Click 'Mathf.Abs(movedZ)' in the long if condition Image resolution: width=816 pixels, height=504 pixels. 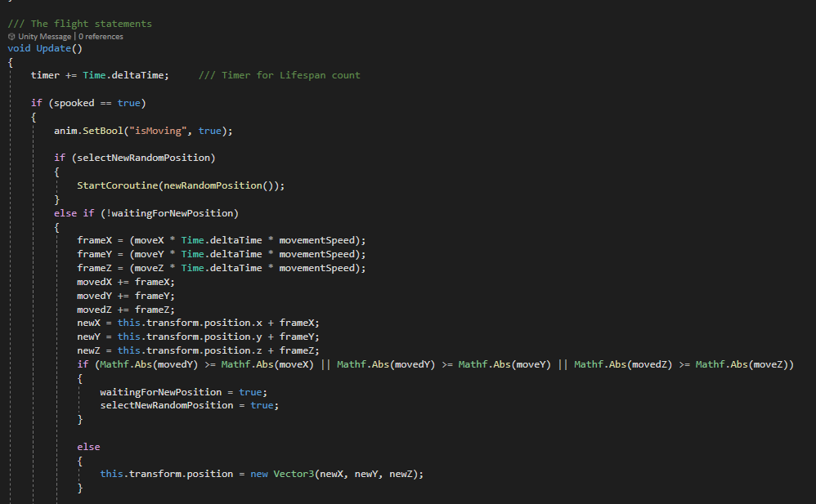click(623, 364)
